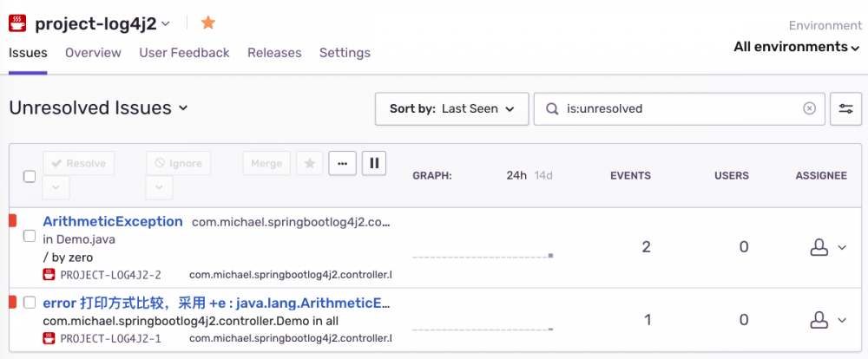Select the 24h graph range
Screen dimensions: 868x359
pyautogui.click(x=516, y=176)
